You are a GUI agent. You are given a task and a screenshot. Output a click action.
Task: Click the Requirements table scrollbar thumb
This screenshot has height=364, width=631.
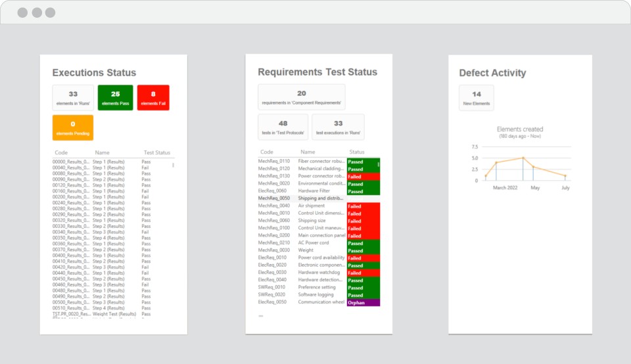[x=379, y=164]
